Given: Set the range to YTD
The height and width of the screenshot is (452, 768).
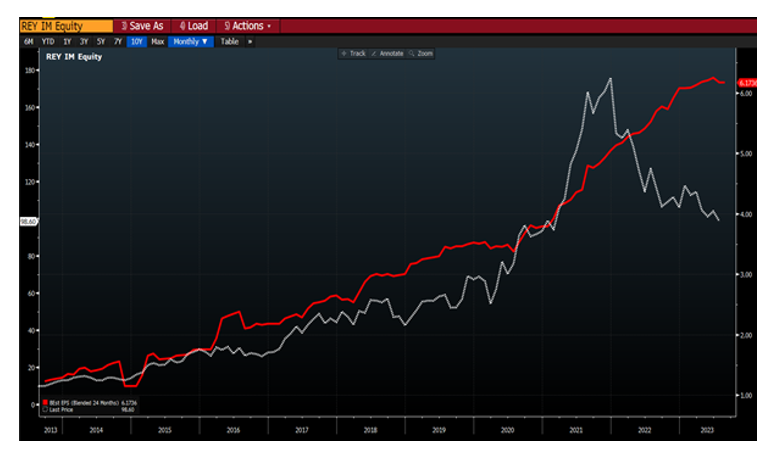Looking at the screenshot, I should (x=47, y=41).
